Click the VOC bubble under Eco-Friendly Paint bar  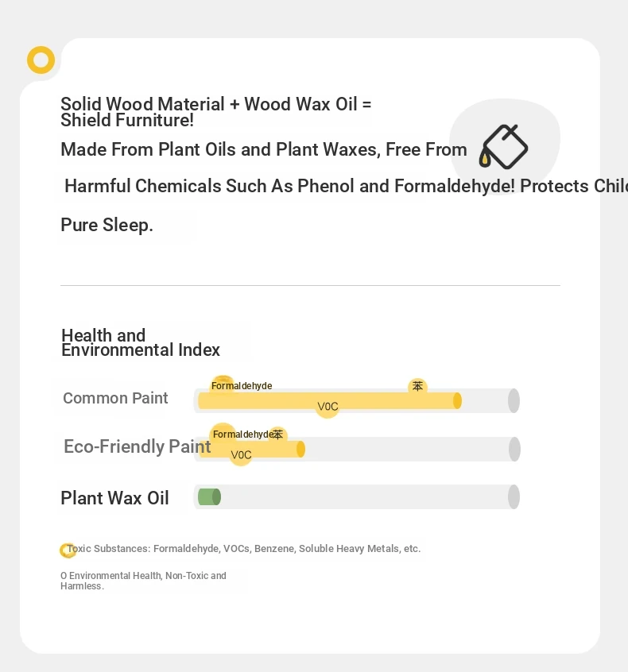pos(241,454)
